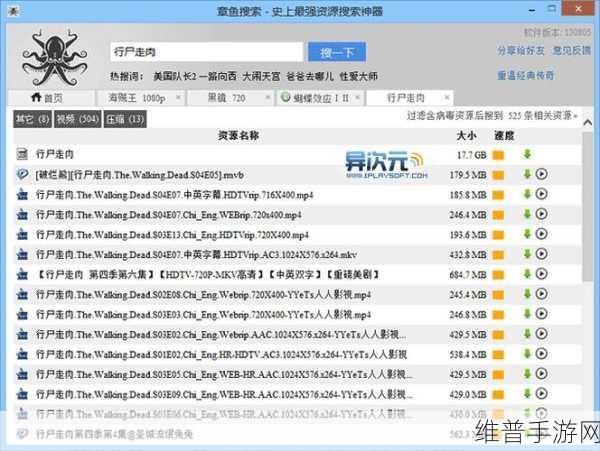The width and height of the screenshot is (600, 451).
Task: Open the 海贼王 1080p tab
Action: pyautogui.click(x=140, y=98)
